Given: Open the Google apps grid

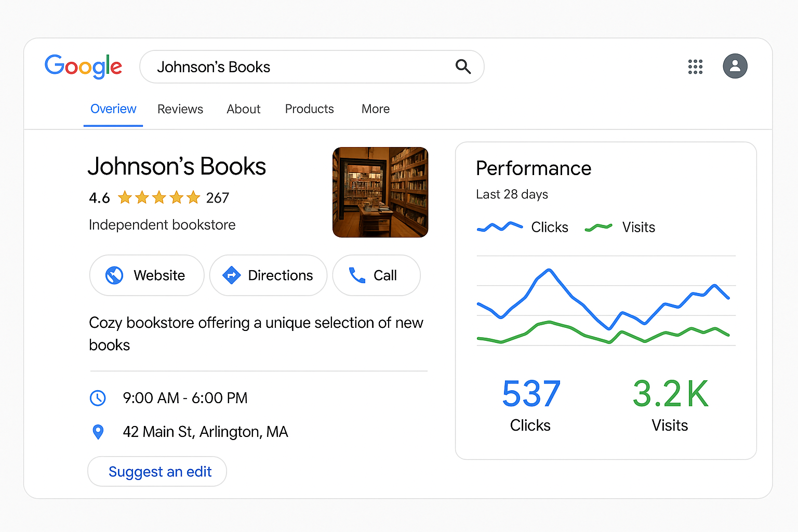Looking at the screenshot, I should (695, 66).
